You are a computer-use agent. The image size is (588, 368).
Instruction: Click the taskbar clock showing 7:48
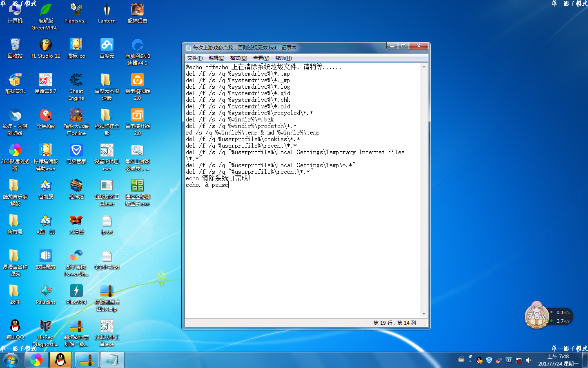click(558, 360)
